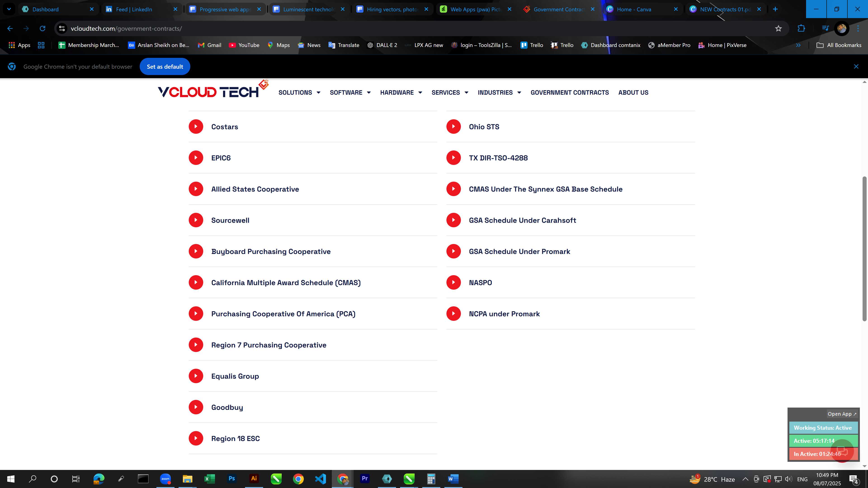Switch to the Home - Canva tab
Screen dimensions: 868x488
[x=642, y=9]
